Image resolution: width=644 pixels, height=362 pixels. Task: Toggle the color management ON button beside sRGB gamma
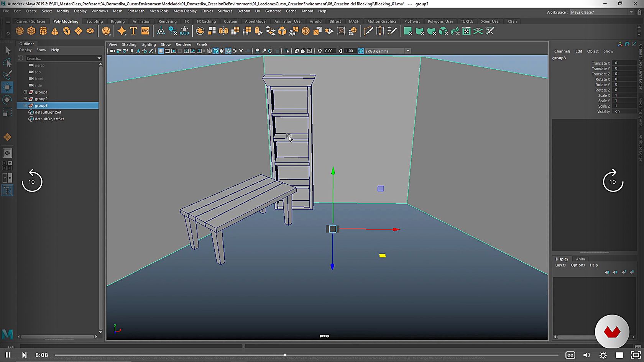coord(361,51)
